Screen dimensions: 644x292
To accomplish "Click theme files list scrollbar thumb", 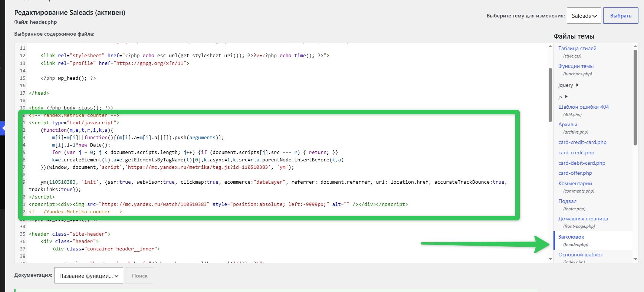I will tap(635, 97).
